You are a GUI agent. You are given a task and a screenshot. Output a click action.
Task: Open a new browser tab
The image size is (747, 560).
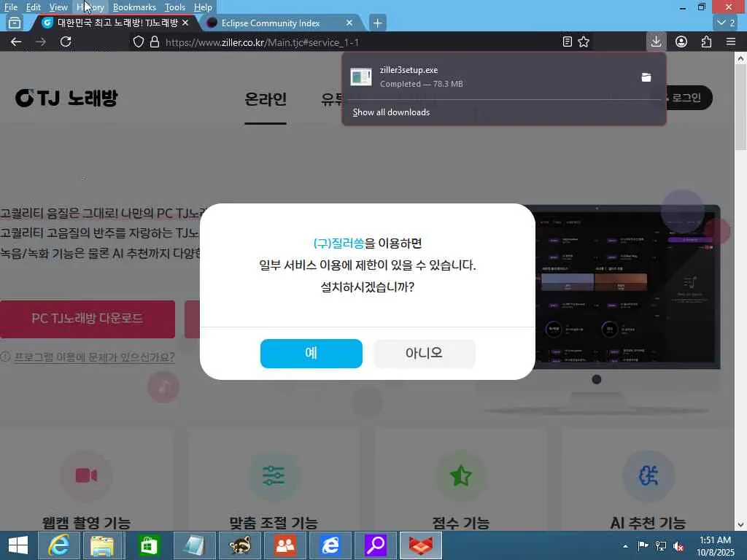coord(377,23)
